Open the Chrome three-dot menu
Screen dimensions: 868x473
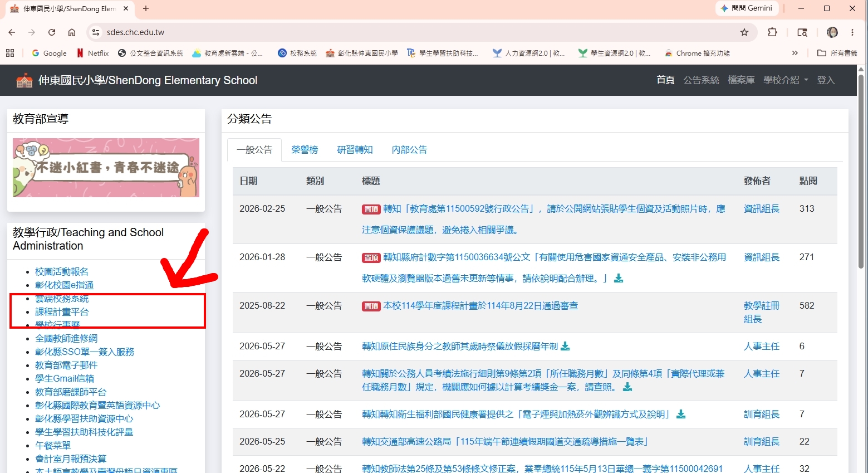pyautogui.click(x=852, y=32)
